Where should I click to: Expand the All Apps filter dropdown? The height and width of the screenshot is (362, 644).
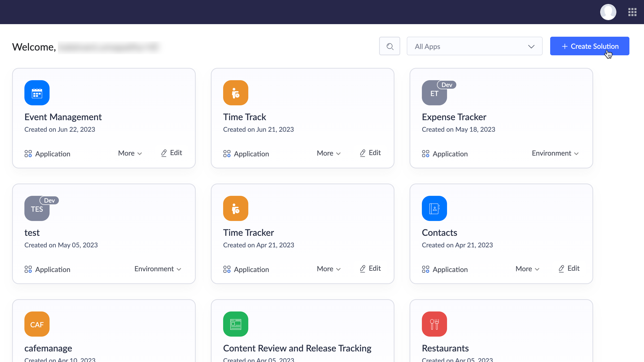coord(474,46)
